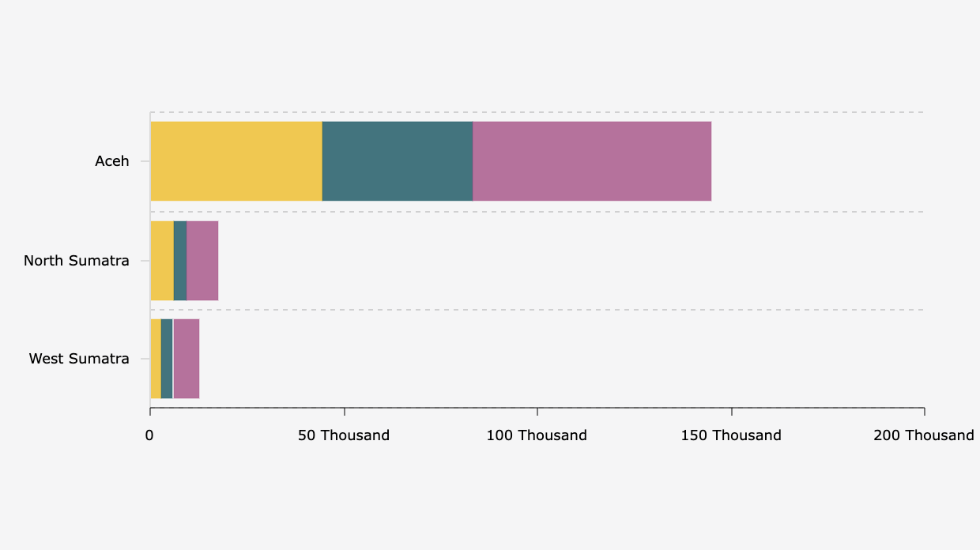Click the Aceh axis label
Image resolution: width=980 pixels, height=550 pixels.
112,161
